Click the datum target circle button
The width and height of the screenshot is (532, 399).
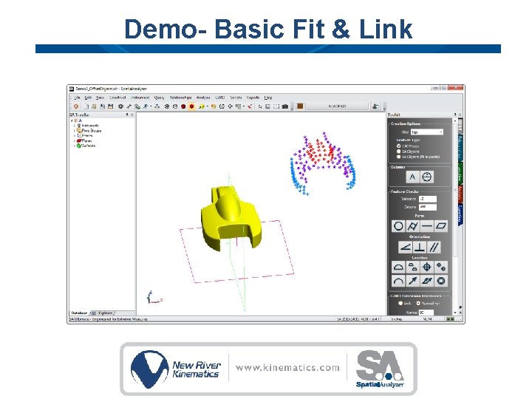427,177
